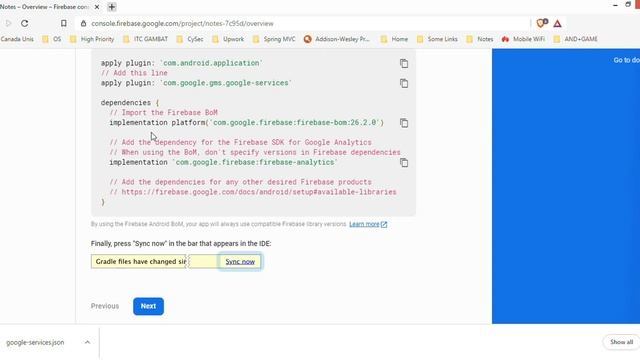
Task: Open Home bookmark folder
Action: coord(394,39)
